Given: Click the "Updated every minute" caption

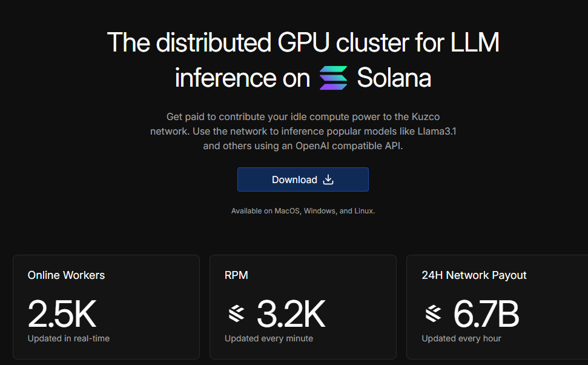Looking at the screenshot, I should [x=269, y=338].
